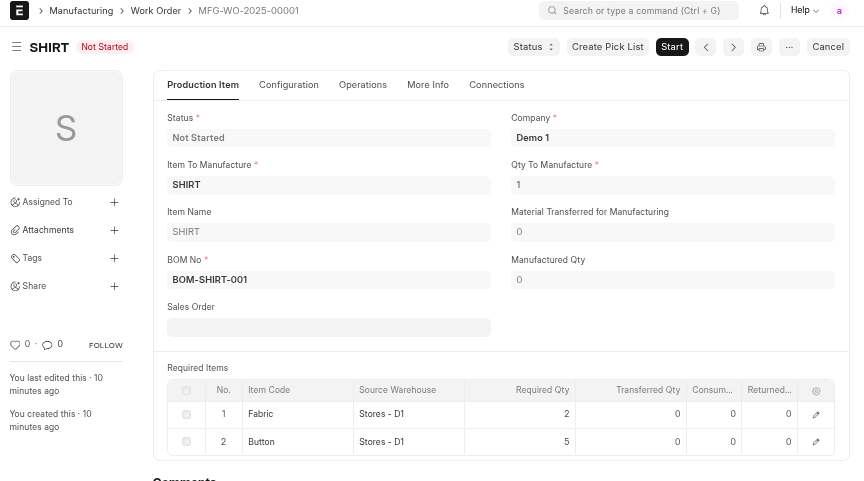
Task: Click the Cancel button
Action: click(x=828, y=47)
